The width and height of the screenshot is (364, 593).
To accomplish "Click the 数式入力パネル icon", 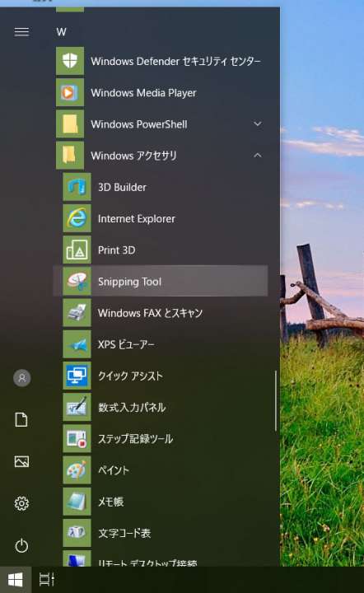I will (x=77, y=407).
